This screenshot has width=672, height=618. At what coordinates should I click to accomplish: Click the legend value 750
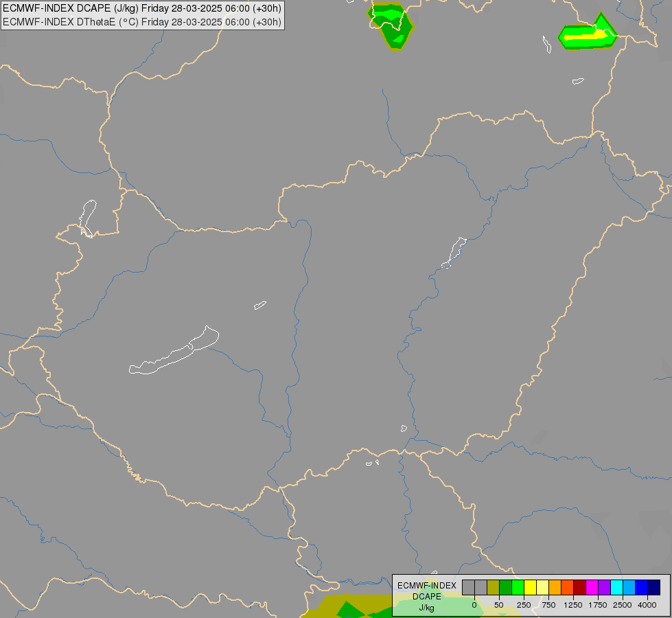coord(548,605)
